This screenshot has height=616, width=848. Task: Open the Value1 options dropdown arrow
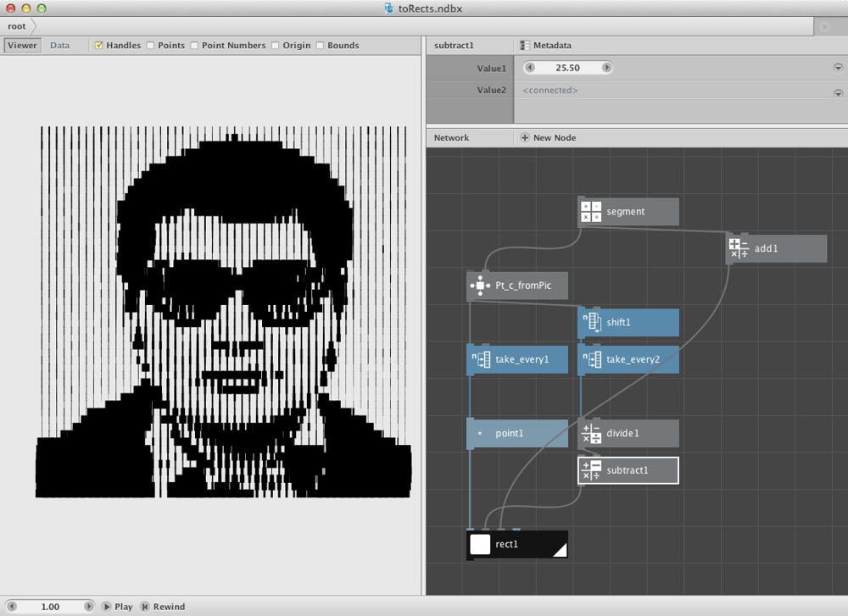(x=838, y=68)
